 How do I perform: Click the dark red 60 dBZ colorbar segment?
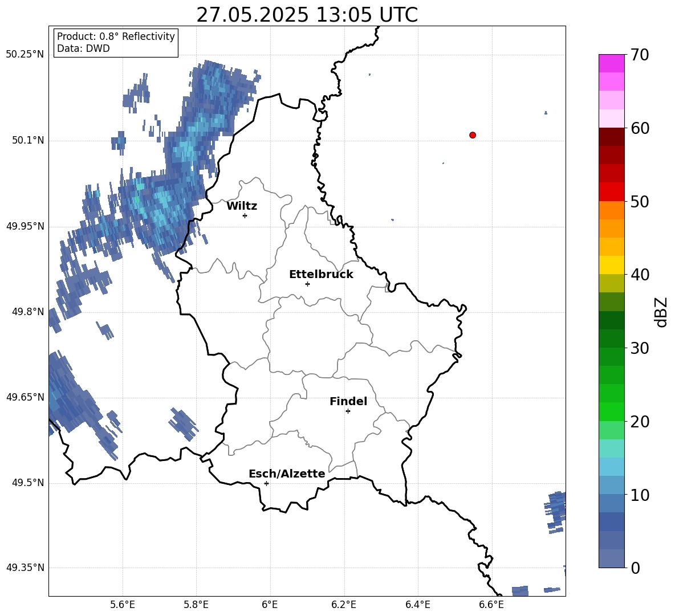click(611, 137)
